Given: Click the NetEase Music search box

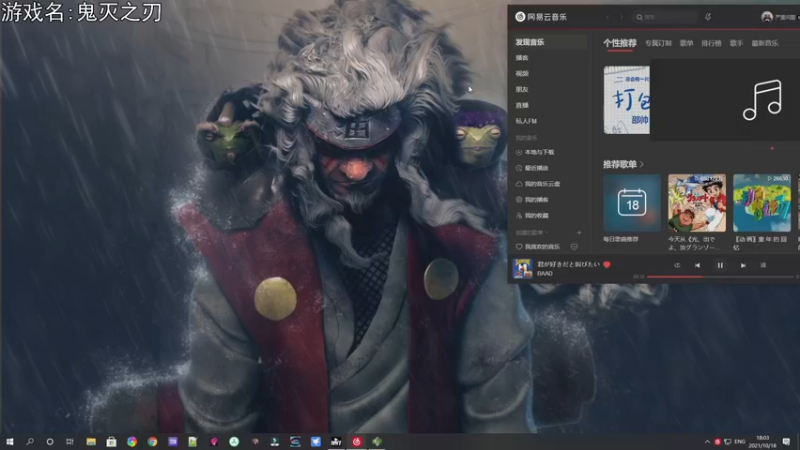Looking at the screenshot, I should (664, 17).
